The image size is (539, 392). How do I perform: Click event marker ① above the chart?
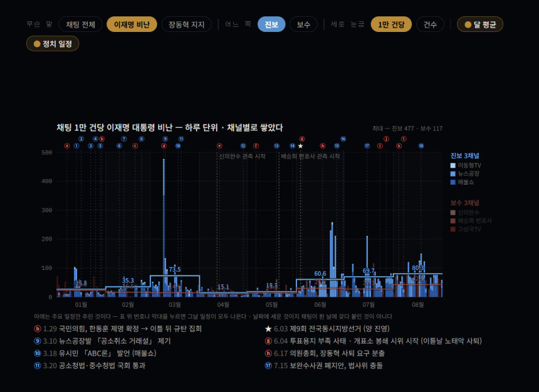(76, 146)
